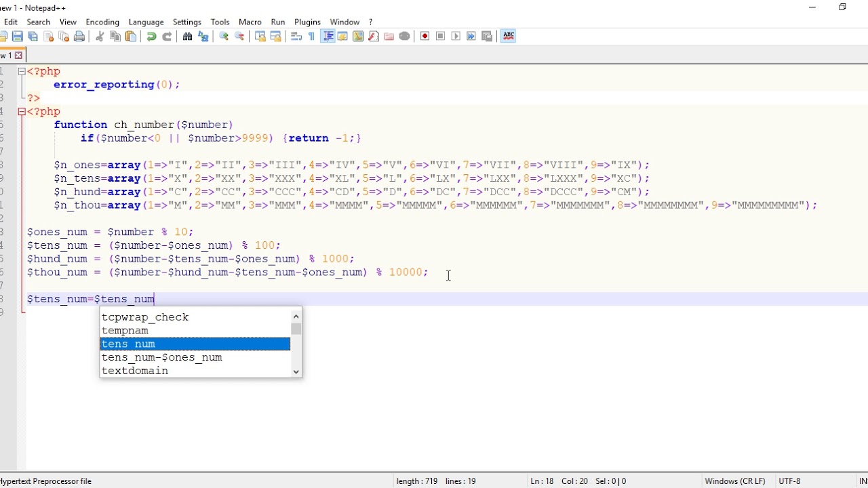Pick 'textdomain' autocomplete suggestion
868x488 pixels.
(195, 371)
